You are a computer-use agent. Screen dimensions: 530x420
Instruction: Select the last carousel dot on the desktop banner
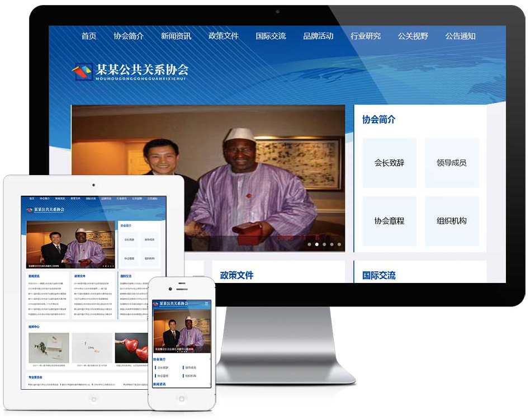(339, 244)
